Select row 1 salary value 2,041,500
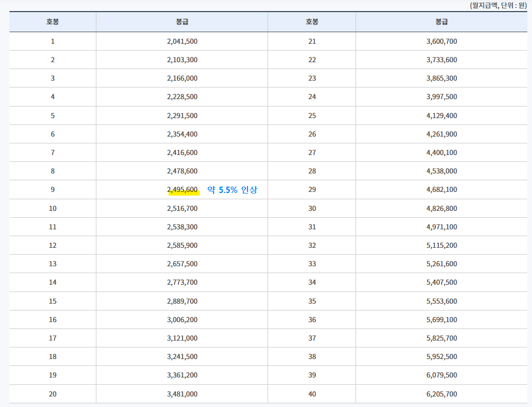Screen dimensions: 532x407 pos(183,41)
